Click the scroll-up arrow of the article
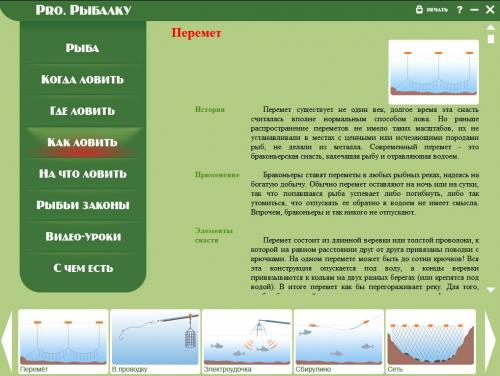 (491, 27)
